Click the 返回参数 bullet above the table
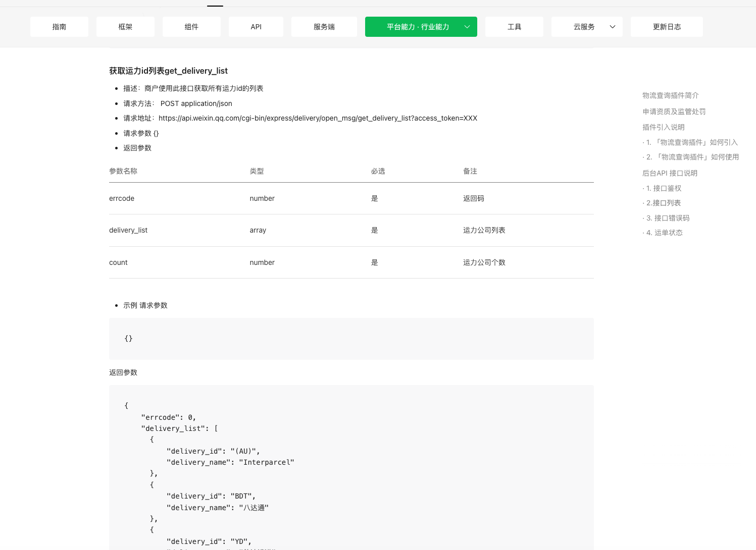Screen dimensions: 756x550 click(x=137, y=148)
